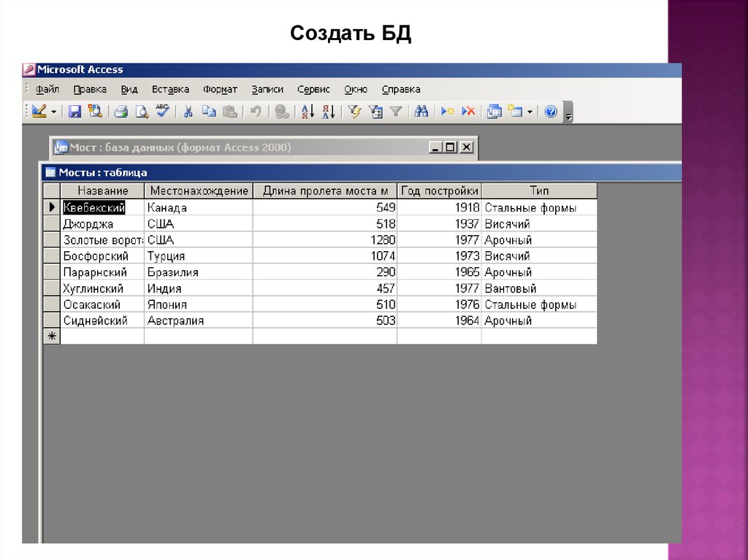Click the row selector for Босфорский

[52, 256]
